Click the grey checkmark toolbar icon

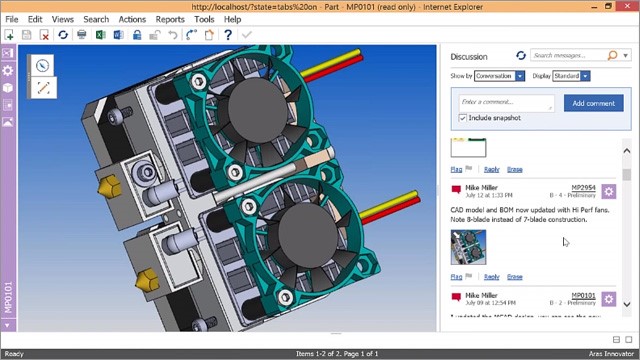247,35
